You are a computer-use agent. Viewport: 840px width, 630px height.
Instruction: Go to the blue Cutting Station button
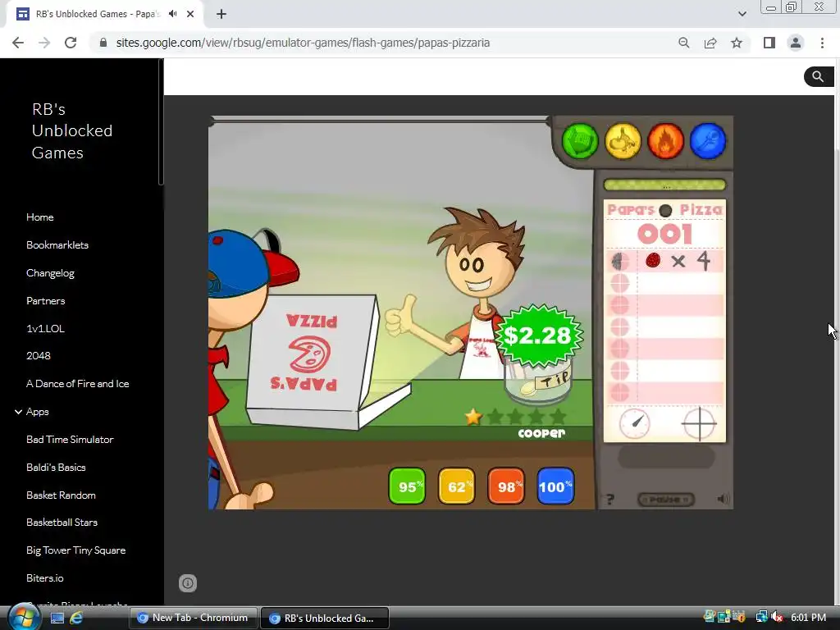pos(708,141)
